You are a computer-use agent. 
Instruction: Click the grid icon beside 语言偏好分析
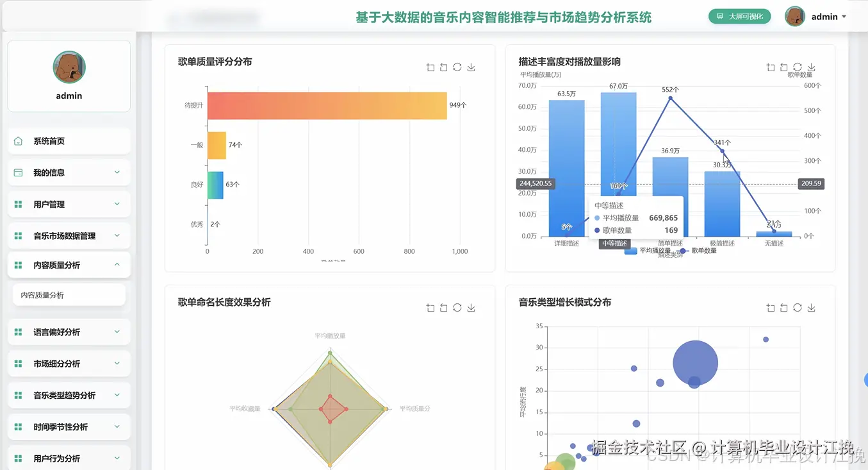[x=18, y=332]
